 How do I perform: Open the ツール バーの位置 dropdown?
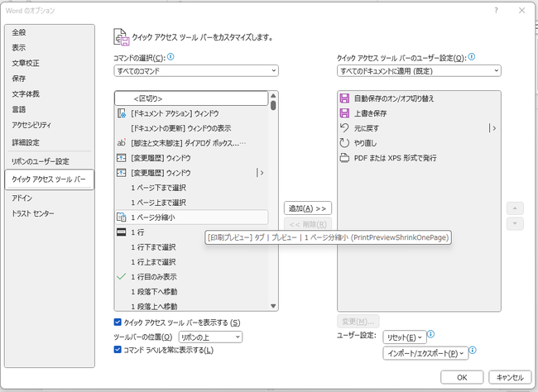[210, 337]
